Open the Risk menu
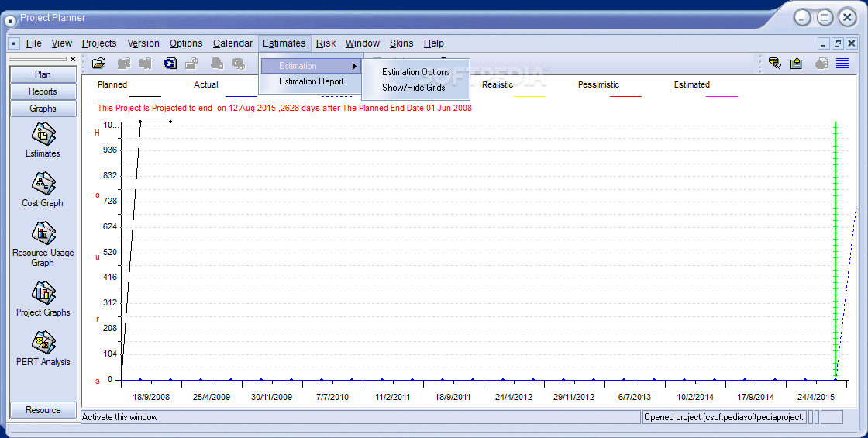The height and width of the screenshot is (438, 868). click(x=326, y=43)
